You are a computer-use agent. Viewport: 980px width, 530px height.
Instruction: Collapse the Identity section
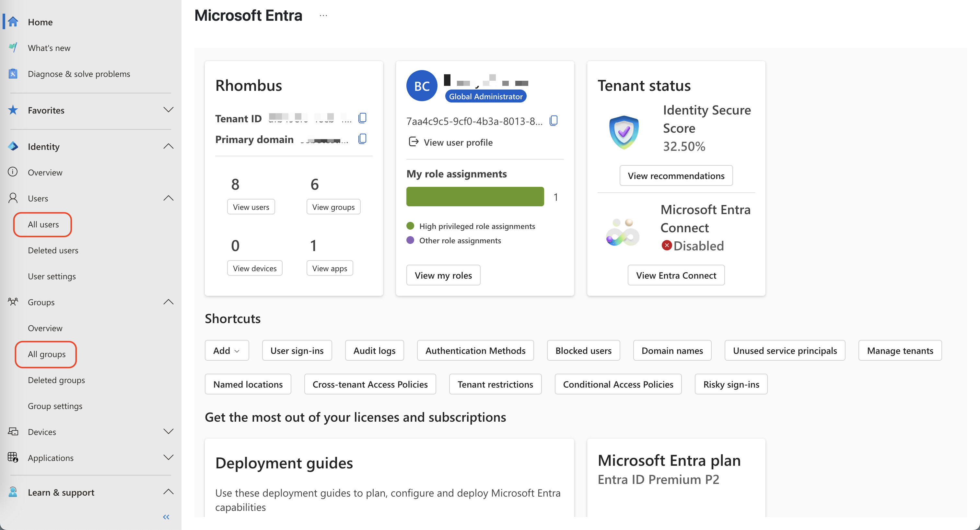pos(169,146)
